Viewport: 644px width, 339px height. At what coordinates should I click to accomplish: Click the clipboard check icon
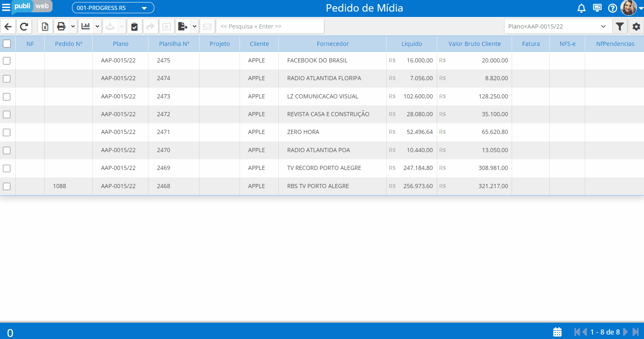134,26
